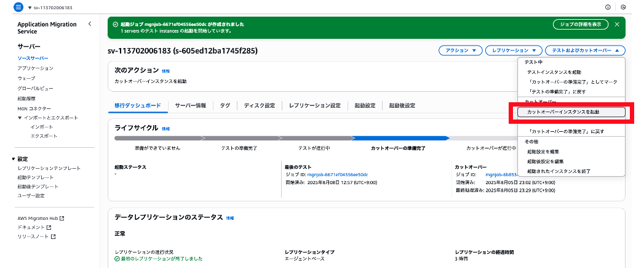Open レプリケーションテンプレート in sidebar
Screen dimensions: 644x279
tap(49, 169)
